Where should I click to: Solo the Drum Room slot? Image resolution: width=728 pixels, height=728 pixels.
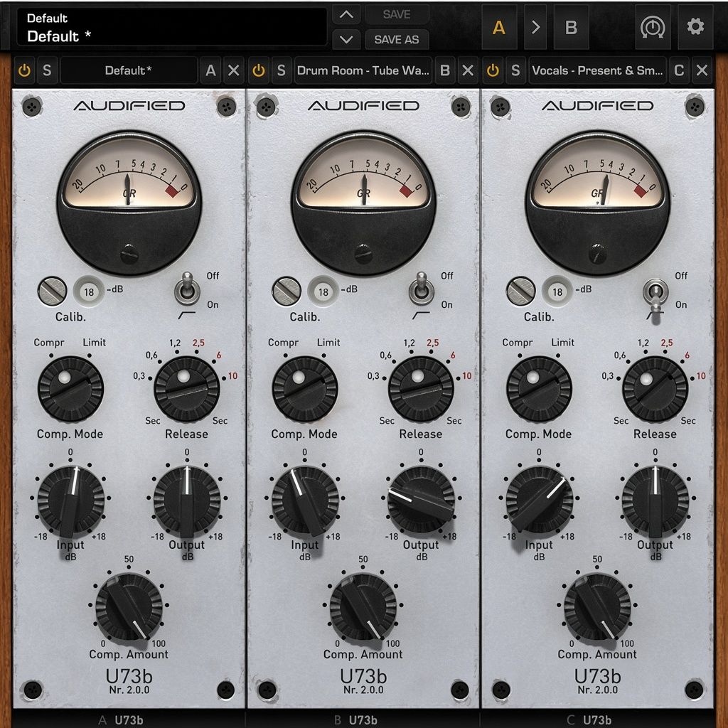point(282,70)
